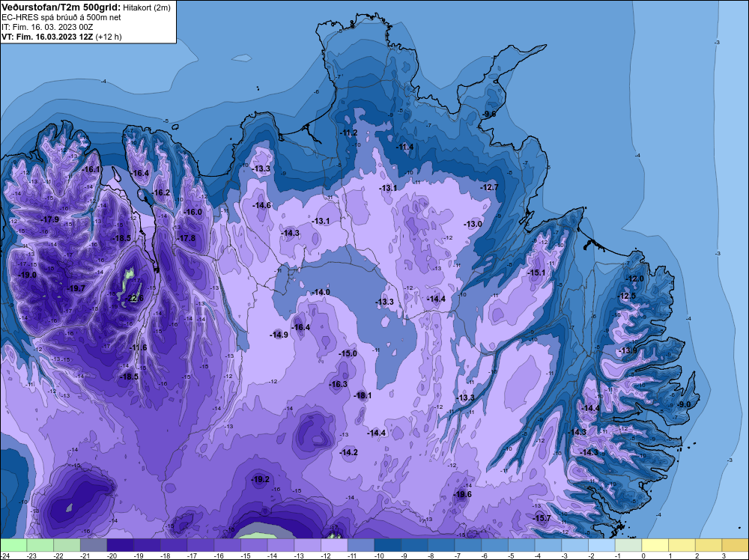This screenshot has height=560, width=749.
Task: Click the -14.6 temperature label
Action: pos(261,205)
